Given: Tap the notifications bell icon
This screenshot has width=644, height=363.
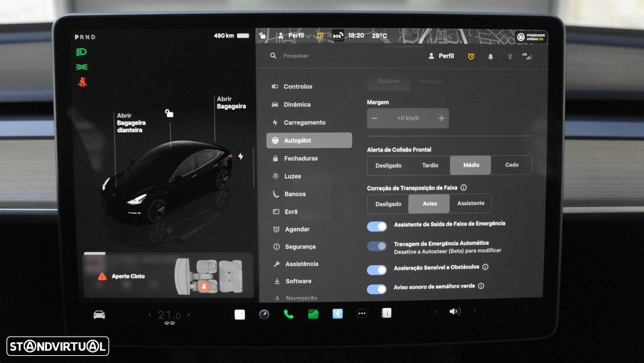Looking at the screenshot, I should 490,57.
